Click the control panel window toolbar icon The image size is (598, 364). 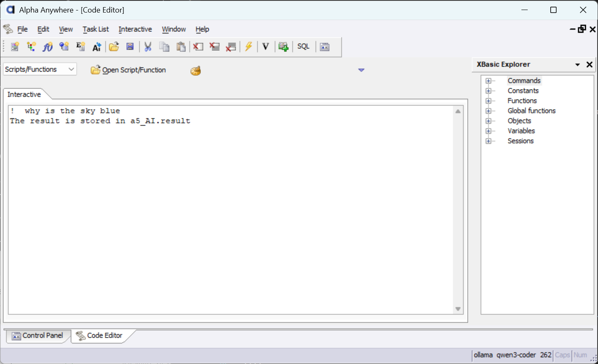point(325,47)
